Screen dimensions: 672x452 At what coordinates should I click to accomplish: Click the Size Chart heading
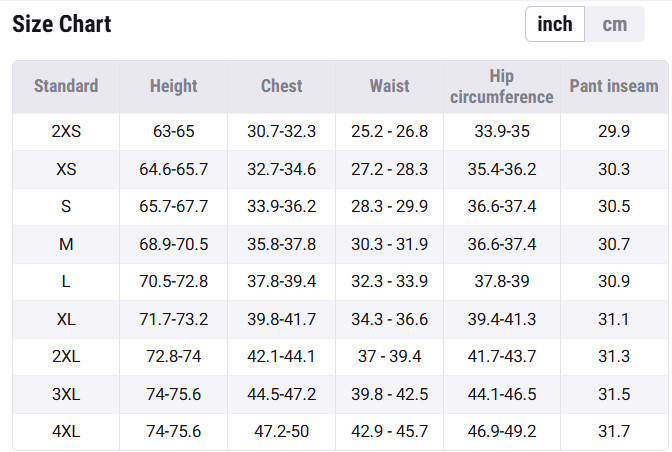point(62,24)
